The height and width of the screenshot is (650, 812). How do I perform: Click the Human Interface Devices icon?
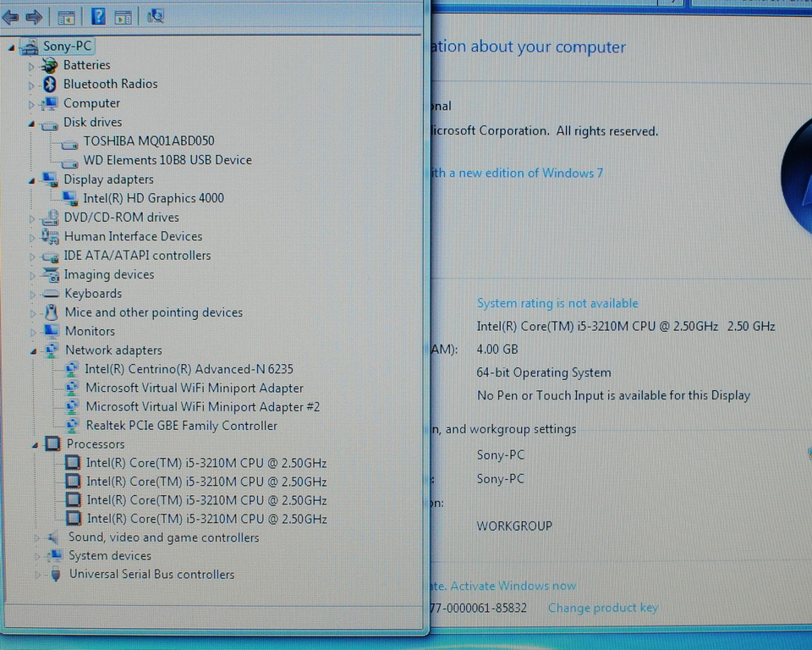click(50, 236)
